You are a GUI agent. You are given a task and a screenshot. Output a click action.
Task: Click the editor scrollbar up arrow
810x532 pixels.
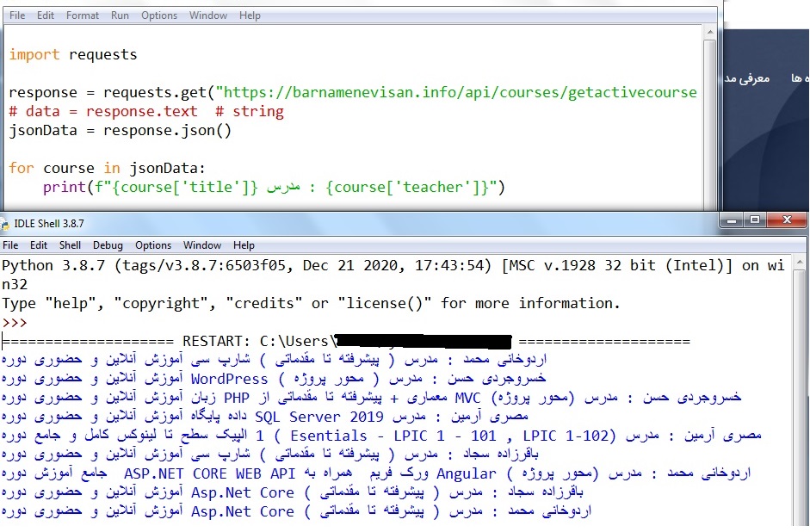711,31
